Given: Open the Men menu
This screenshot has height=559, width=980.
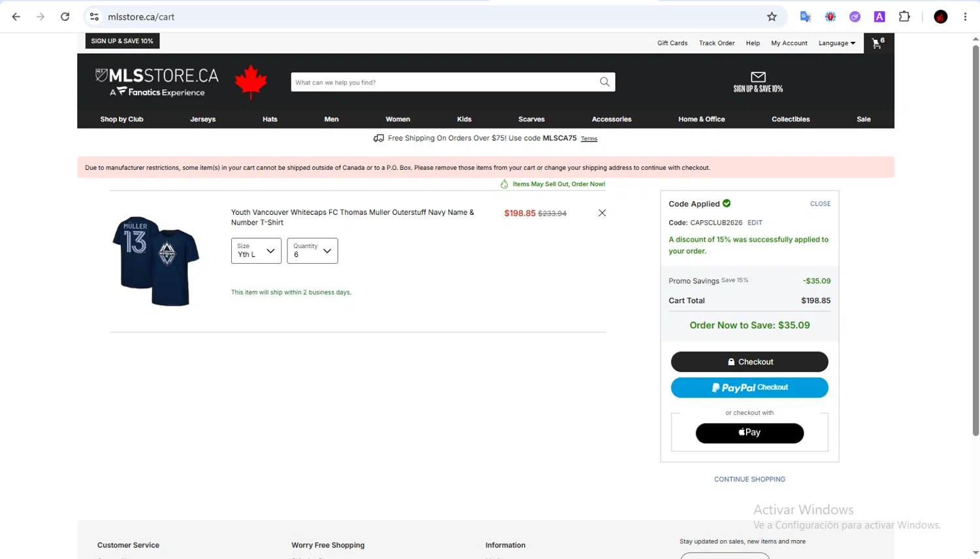Looking at the screenshot, I should pos(331,120).
